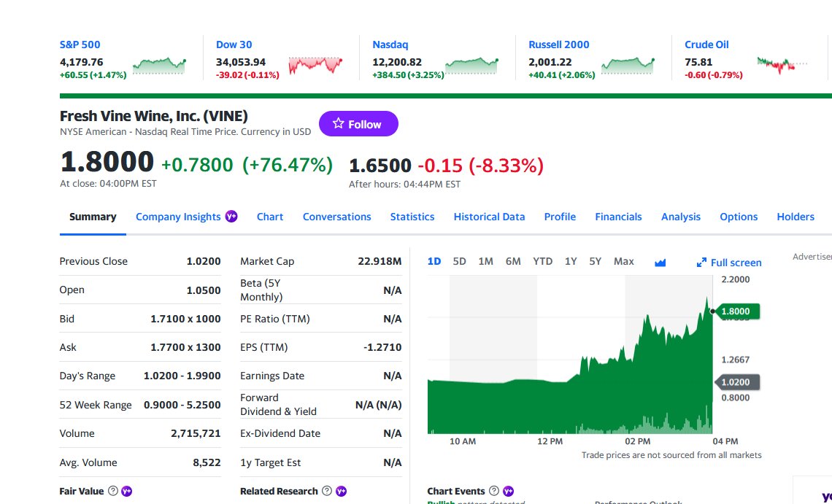Open the Chart Events help question icon
Viewport: 832px width, 504px height.
(494, 491)
